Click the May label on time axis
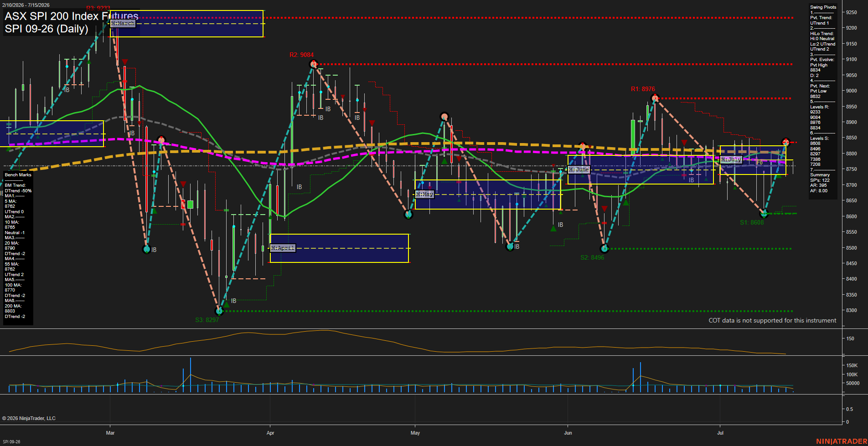The height and width of the screenshot is (446, 868). click(x=415, y=433)
